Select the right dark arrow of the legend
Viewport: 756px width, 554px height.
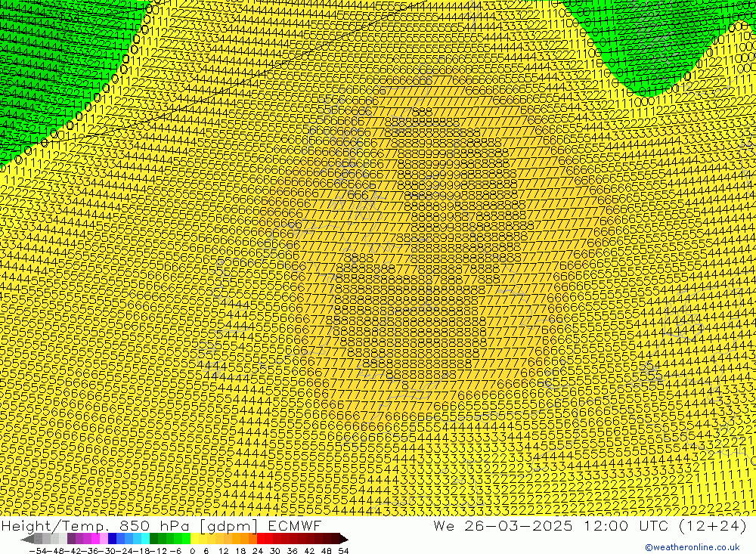pyautogui.click(x=344, y=539)
